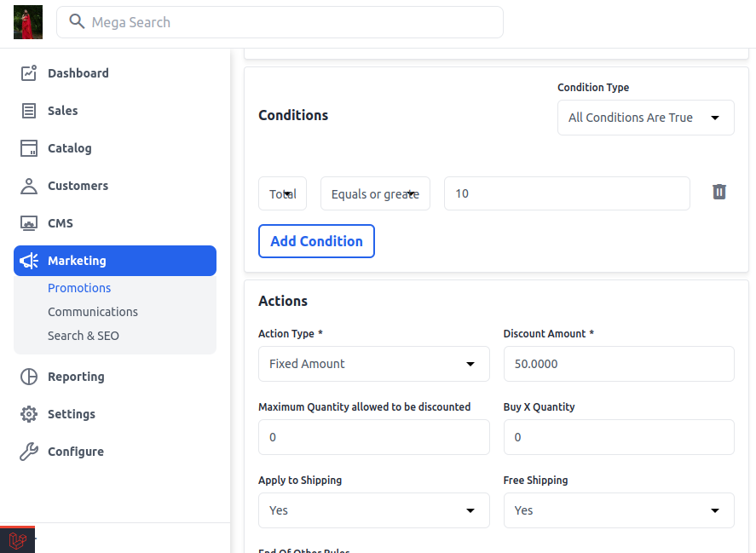
Task: Open the Free Shipping dropdown
Action: click(619, 510)
